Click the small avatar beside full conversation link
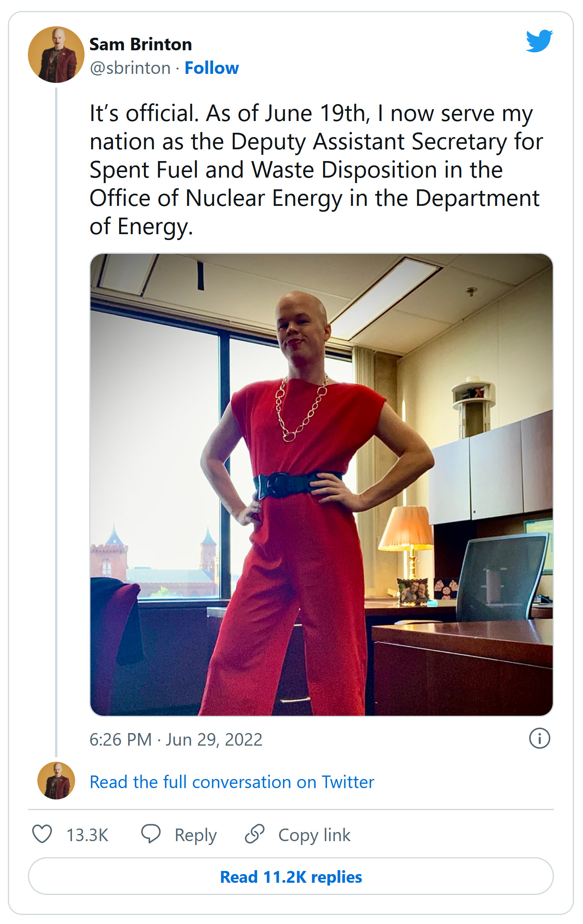 (56, 781)
